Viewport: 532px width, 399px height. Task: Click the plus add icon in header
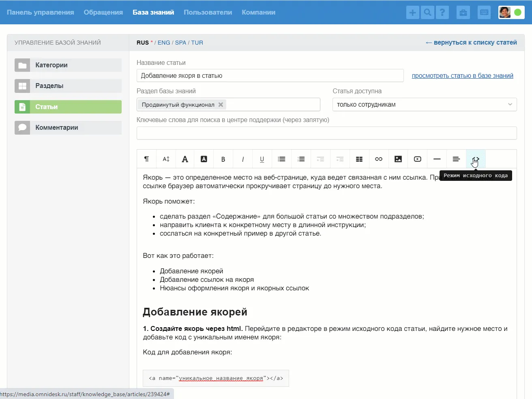coord(413,13)
